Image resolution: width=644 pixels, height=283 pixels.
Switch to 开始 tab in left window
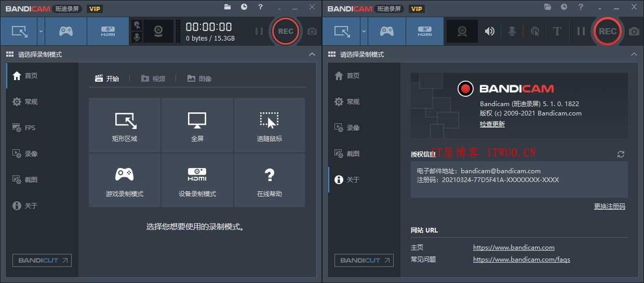coord(107,79)
